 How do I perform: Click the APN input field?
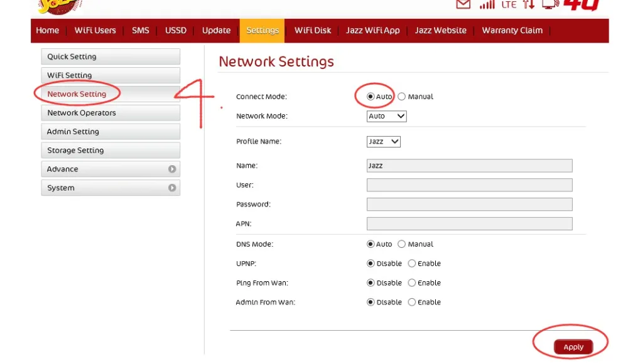click(x=469, y=224)
